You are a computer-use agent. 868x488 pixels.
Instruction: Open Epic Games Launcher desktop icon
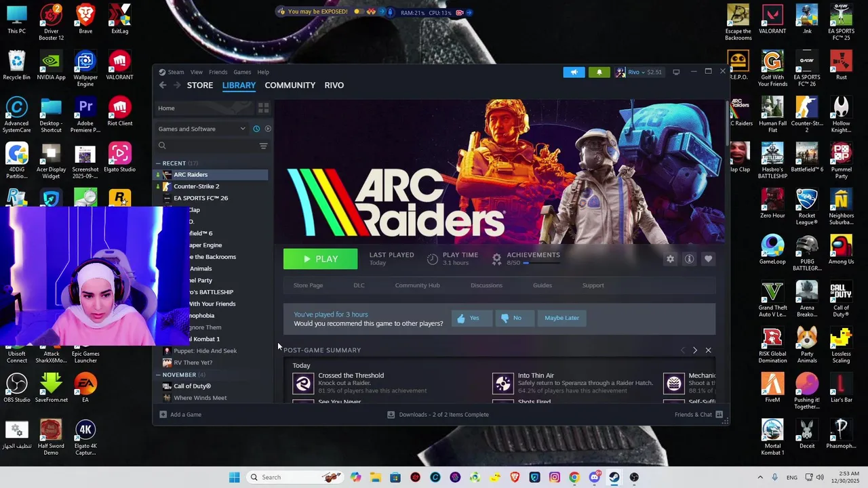tap(85, 346)
